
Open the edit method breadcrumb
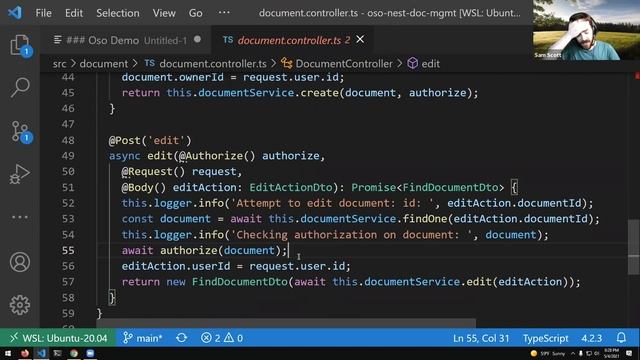click(x=424, y=64)
